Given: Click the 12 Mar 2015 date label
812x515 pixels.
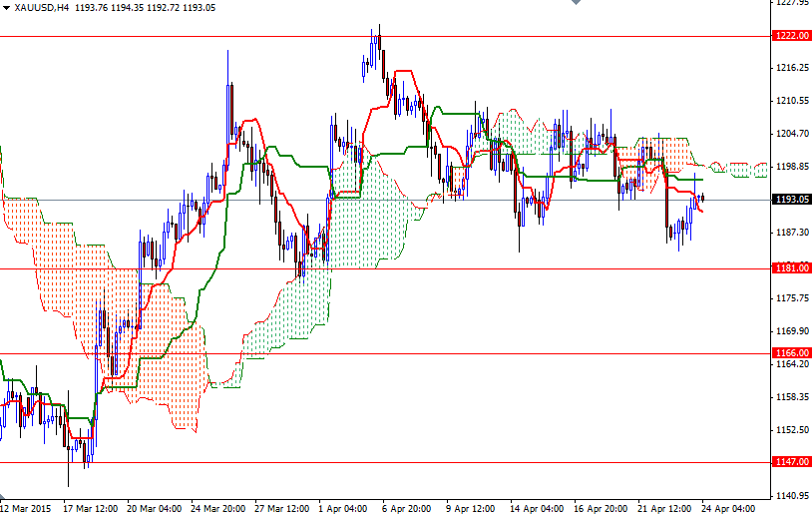Looking at the screenshot, I should pyautogui.click(x=26, y=507).
